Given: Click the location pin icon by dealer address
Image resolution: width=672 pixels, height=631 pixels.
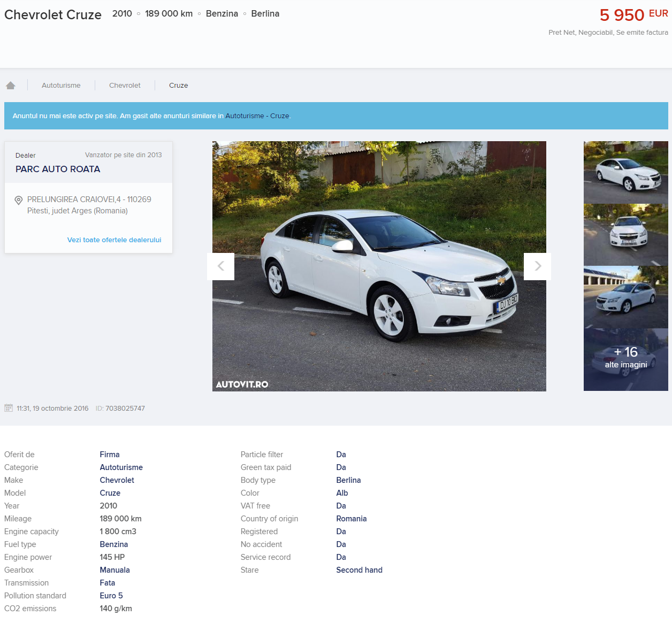Looking at the screenshot, I should click(19, 201).
